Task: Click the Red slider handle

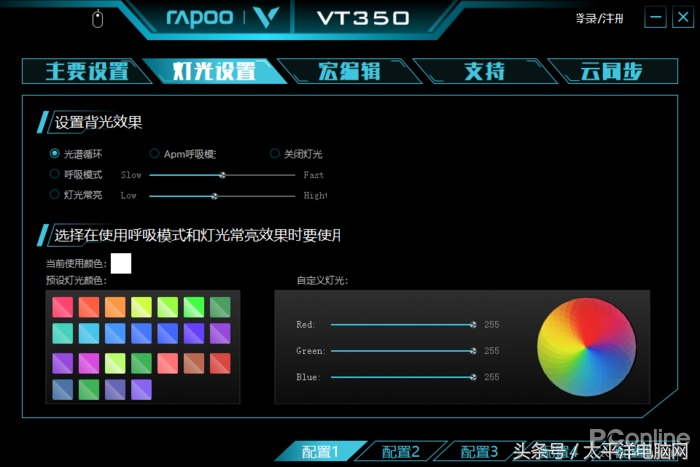Action: pyautogui.click(x=473, y=325)
